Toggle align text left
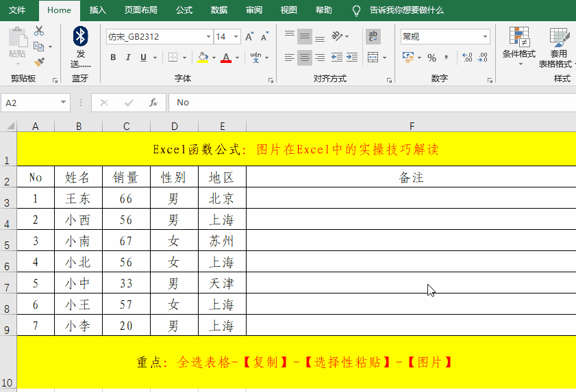 pyautogui.click(x=290, y=57)
